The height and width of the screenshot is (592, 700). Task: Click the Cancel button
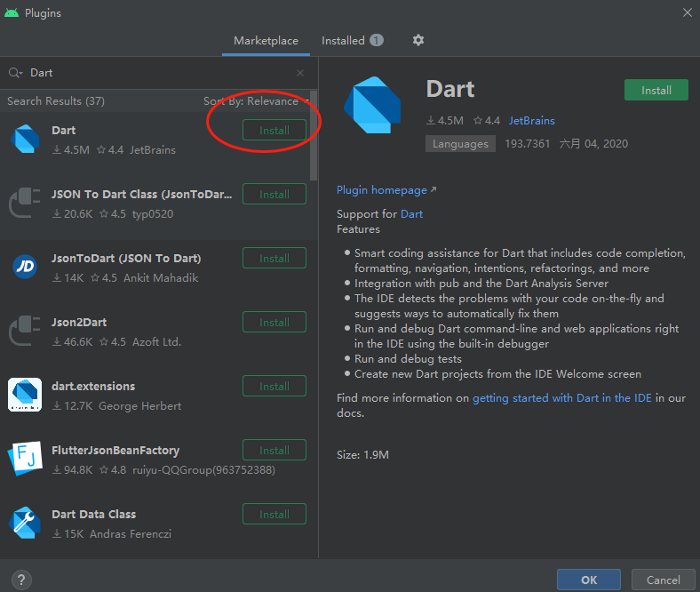664,580
